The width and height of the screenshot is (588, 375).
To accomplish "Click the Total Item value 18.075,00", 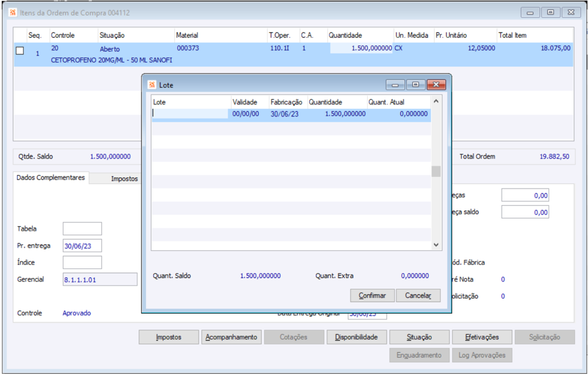I will pyautogui.click(x=555, y=48).
